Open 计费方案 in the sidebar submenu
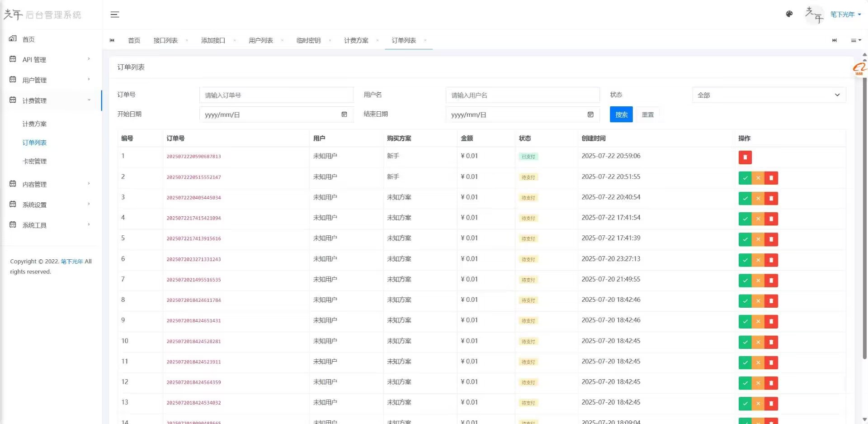This screenshot has width=868, height=424. (x=34, y=124)
